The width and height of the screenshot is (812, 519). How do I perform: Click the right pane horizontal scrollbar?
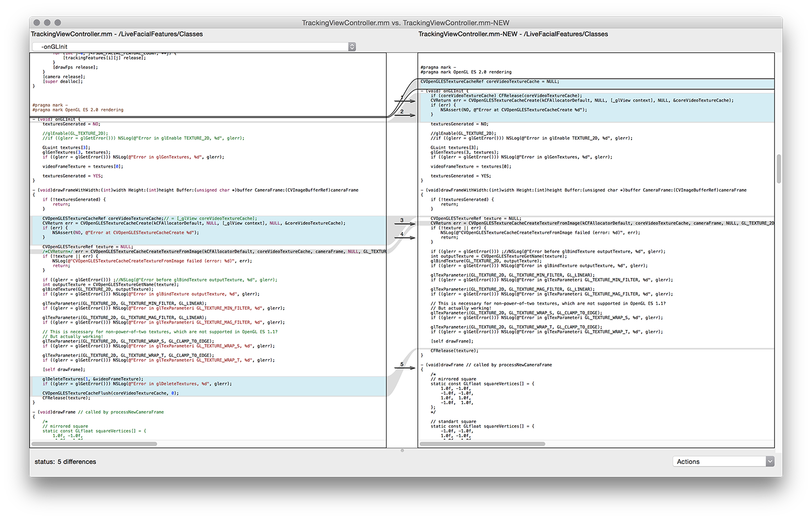[483, 444]
